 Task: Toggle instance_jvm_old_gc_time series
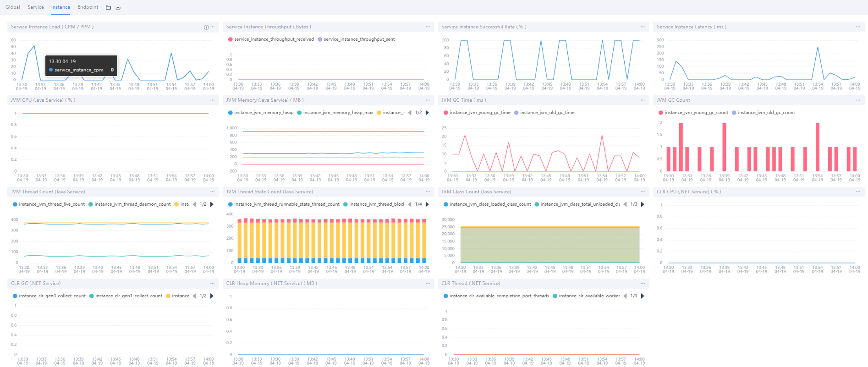(544, 113)
